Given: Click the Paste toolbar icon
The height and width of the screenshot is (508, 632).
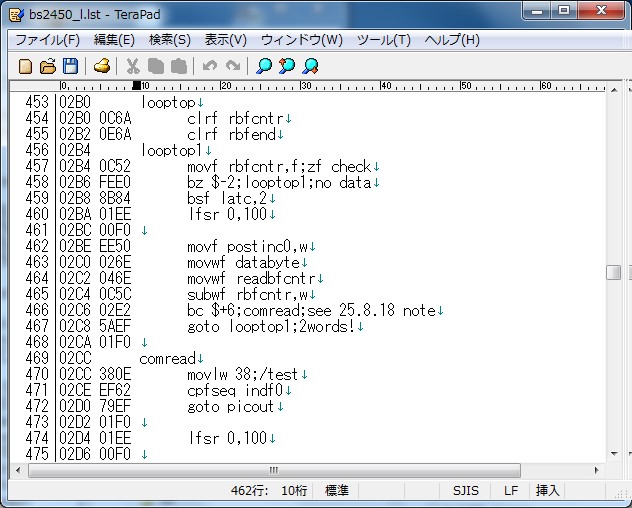Looking at the screenshot, I should 179,67.
